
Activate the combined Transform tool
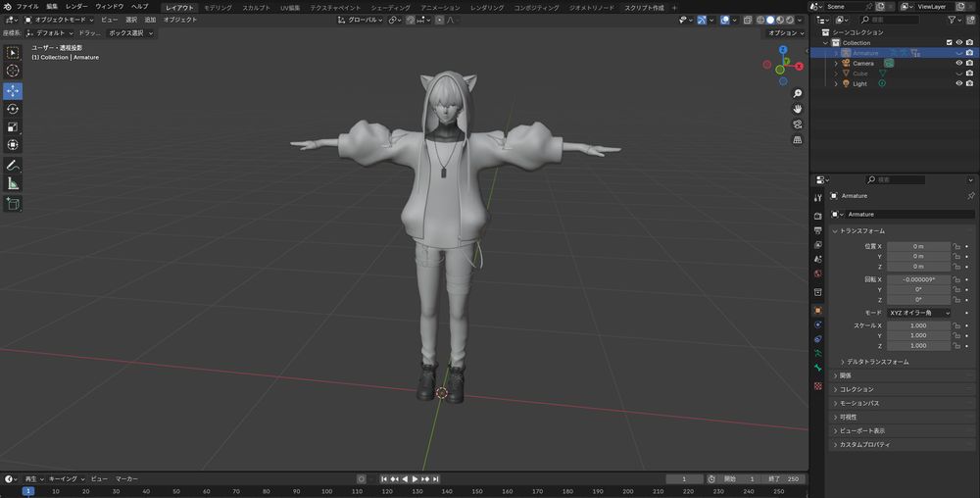point(13,145)
